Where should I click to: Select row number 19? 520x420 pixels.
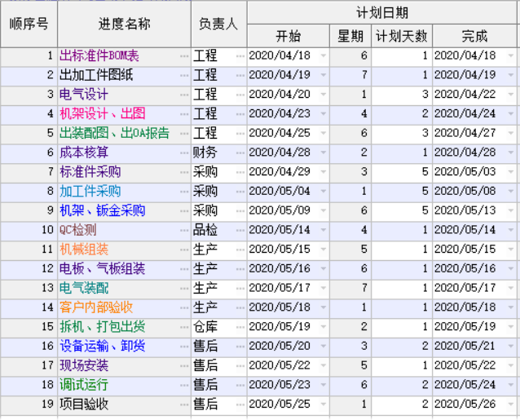point(29,405)
